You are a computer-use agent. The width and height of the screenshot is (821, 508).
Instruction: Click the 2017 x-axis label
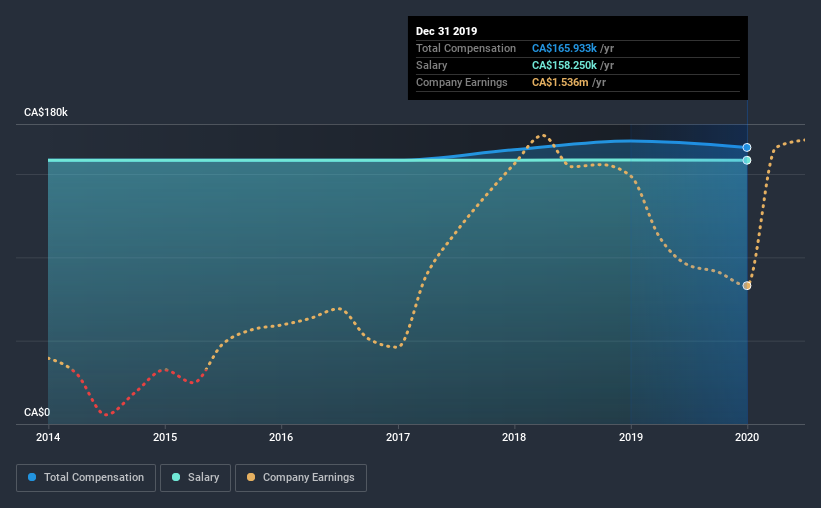(398, 437)
